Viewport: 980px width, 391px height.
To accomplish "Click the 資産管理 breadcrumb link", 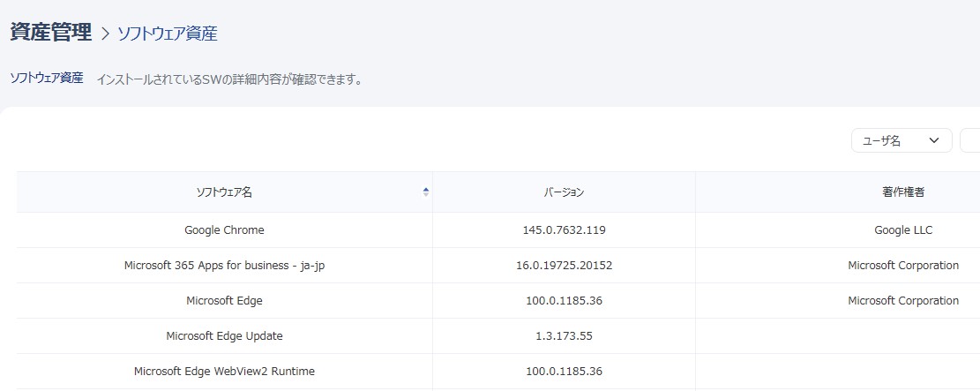I will [x=51, y=33].
